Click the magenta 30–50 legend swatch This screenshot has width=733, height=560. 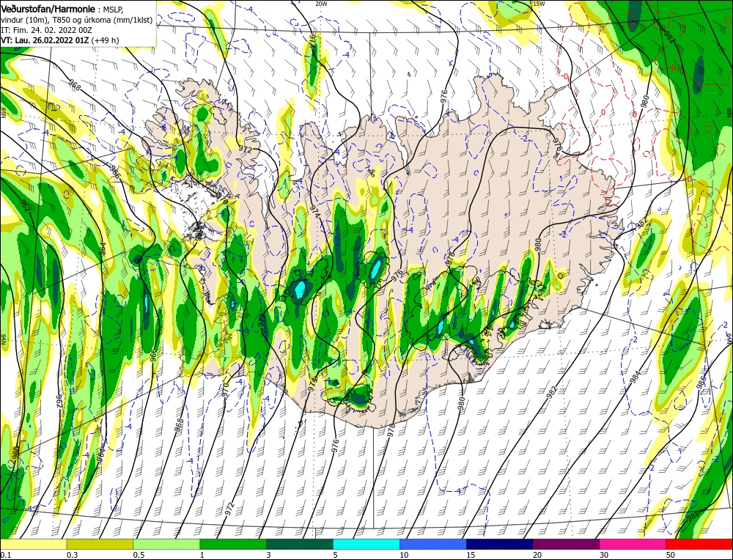pyautogui.click(x=633, y=544)
